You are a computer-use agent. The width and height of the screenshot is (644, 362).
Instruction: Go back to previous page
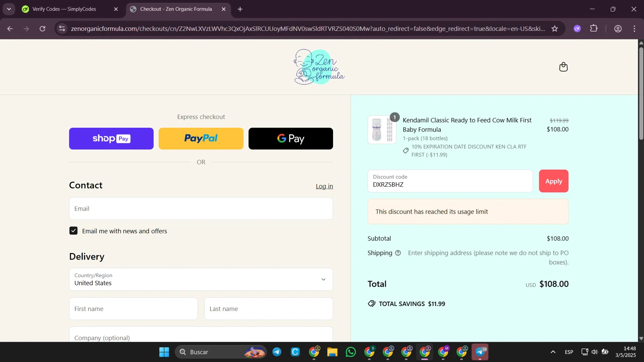[10, 29]
